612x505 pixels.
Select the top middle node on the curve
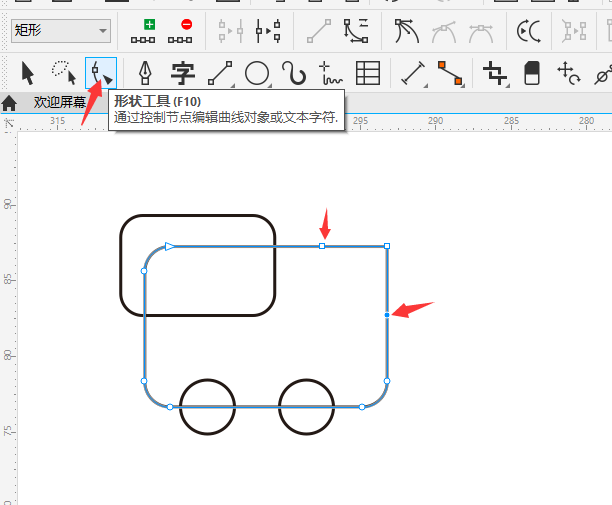coord(322,246)
